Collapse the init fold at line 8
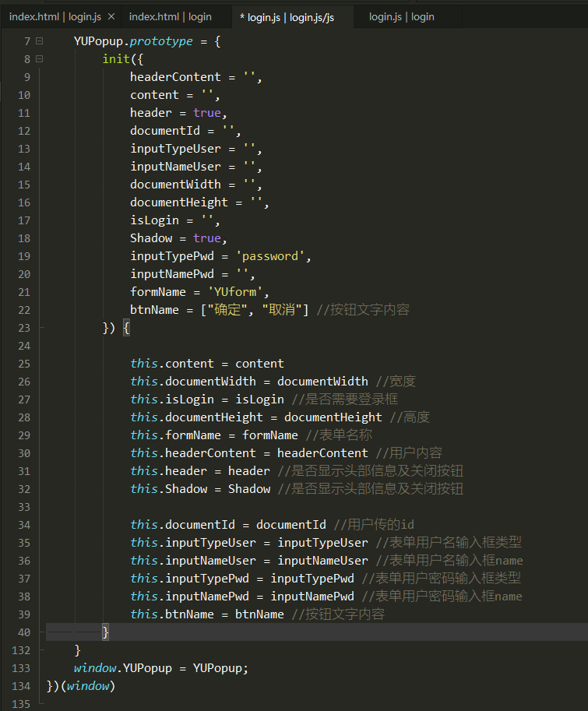Viewport: 588px width, 711px height. click(40, 59)
